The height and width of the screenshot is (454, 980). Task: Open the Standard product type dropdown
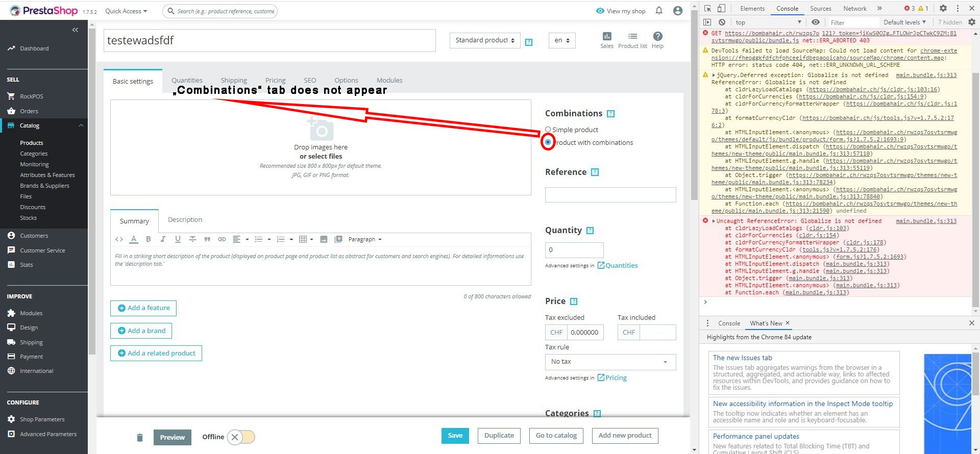(485, 40)
